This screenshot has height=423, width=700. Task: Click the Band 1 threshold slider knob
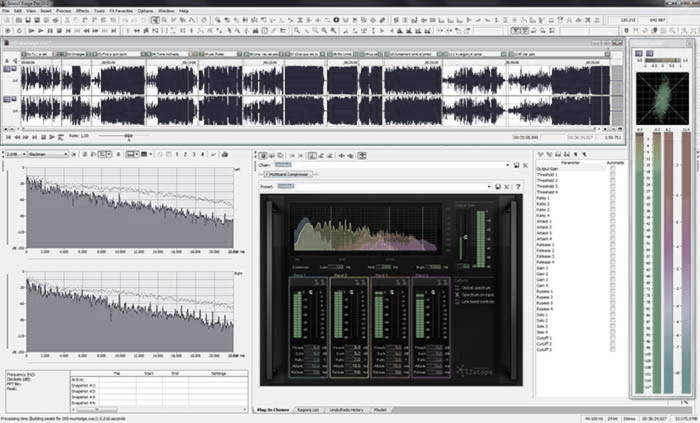[x=311, y=292]
